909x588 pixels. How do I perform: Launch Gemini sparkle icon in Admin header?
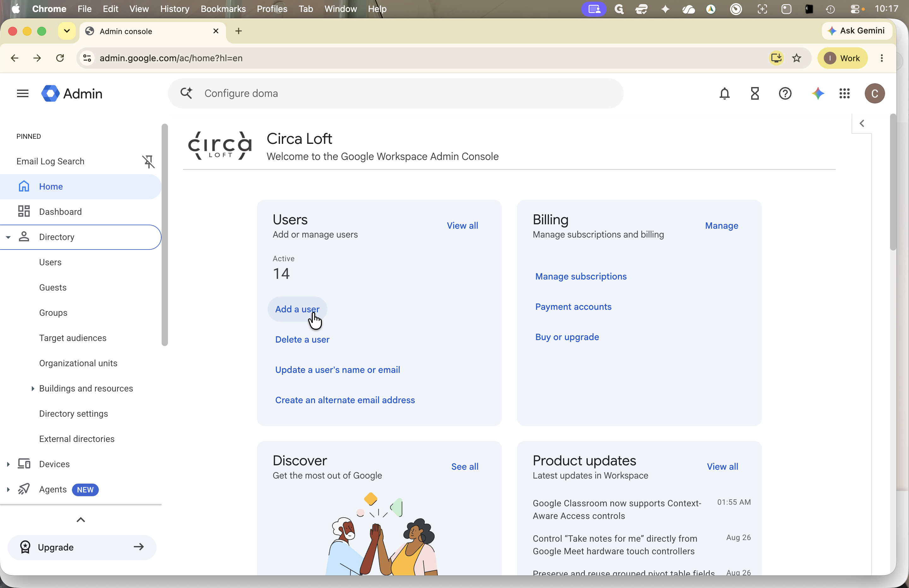(817, 94)
